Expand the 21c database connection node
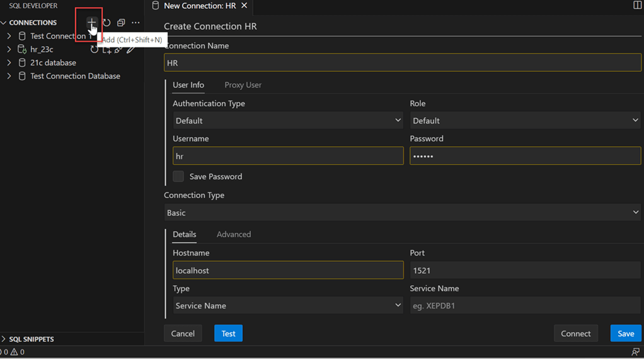644x359 pixels. point(9,63)
